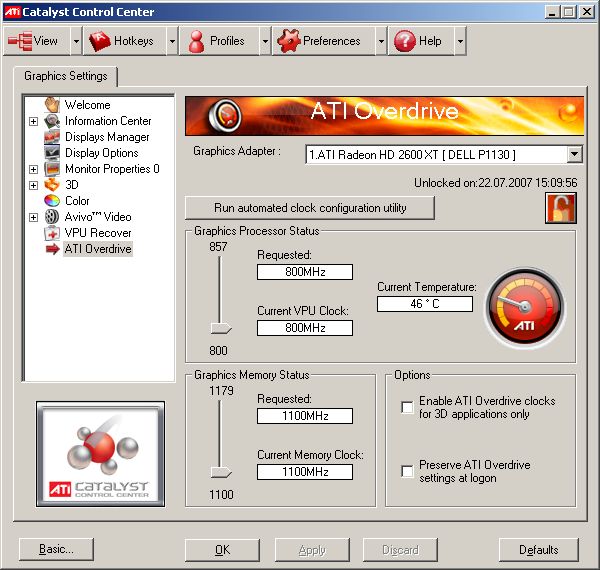Click the Help question mark icon
The image size is (600, 570).
[x=404, y=41]
